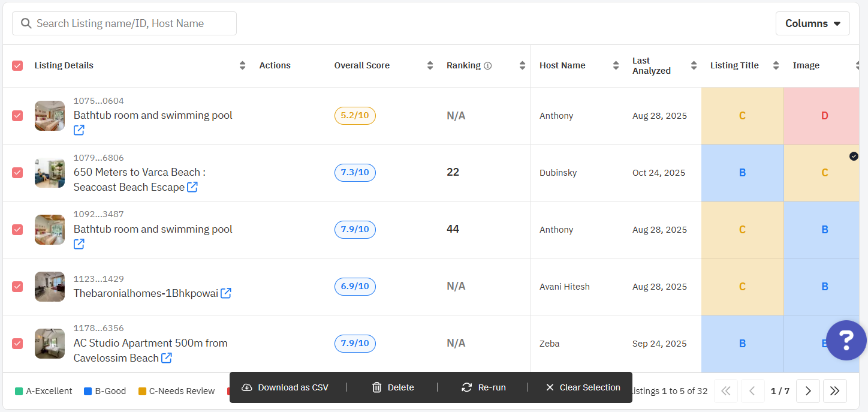This screenshot has width=868, height=412.
Task: Choose Download as CSV from selection bar
Action: (285, 387)
